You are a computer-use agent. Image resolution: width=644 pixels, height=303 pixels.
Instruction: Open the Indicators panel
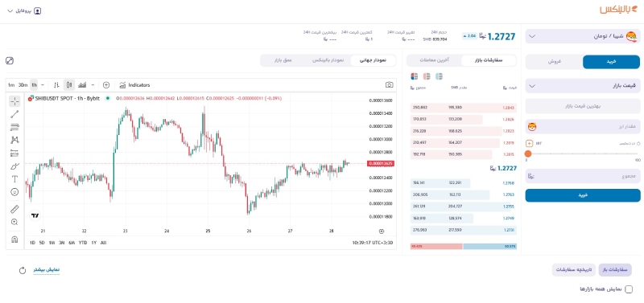pyautogui.click(x=134, y=85)
